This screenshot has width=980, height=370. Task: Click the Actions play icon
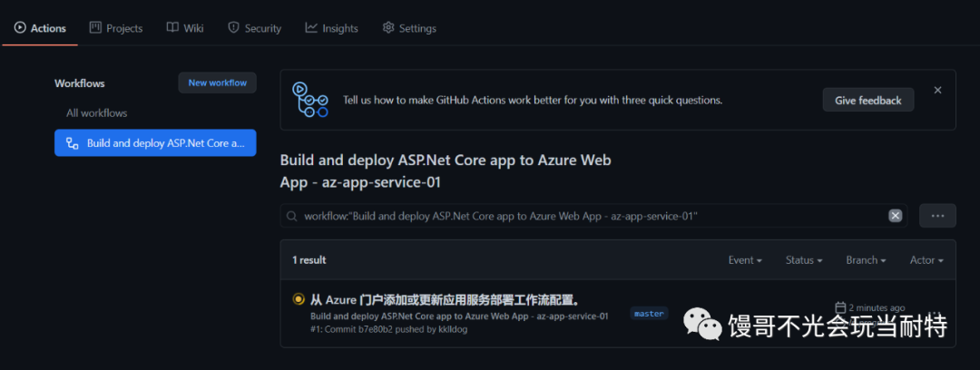click(20, 28)
